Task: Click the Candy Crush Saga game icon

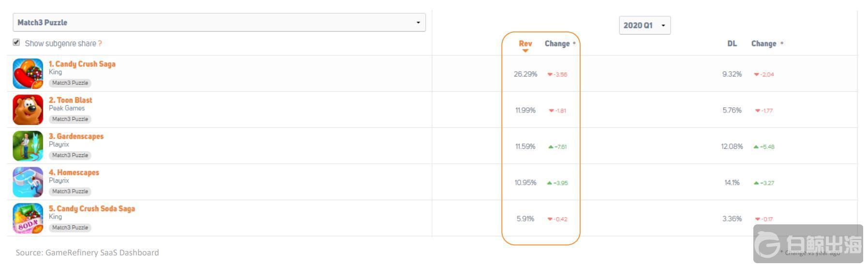Action: click(x=28, y=74)
